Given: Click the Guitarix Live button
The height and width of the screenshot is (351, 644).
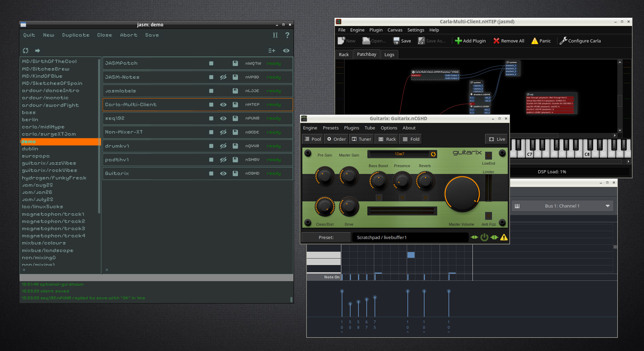Looking at the screenshot, I should 497,139.
